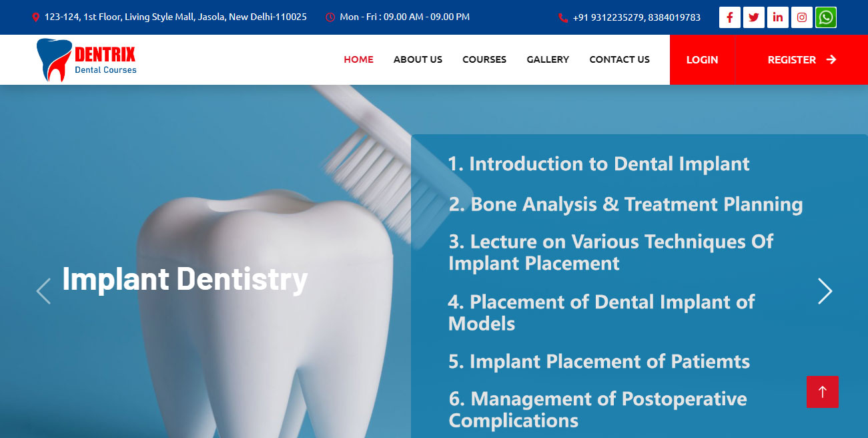
Task: Open the Instagram social icon
Action: [x=802, y=17]
